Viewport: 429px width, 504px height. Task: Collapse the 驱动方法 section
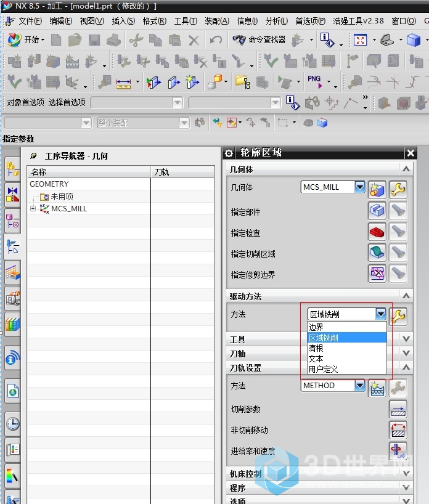click(406, 296)
